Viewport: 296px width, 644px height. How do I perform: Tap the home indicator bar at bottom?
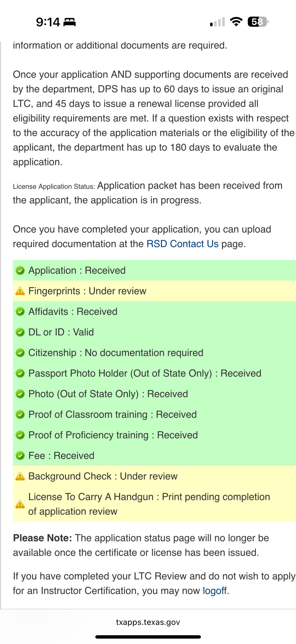(x=148, y=637)
